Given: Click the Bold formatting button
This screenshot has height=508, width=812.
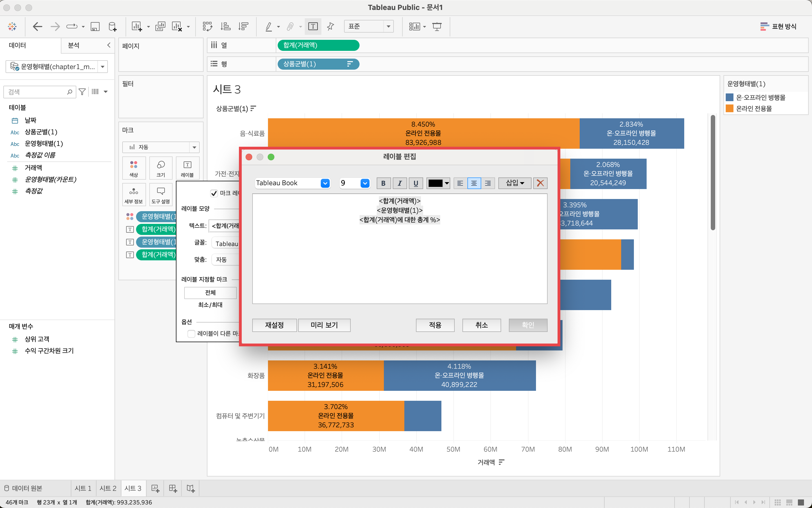Looking at the screenshot, I should pos(383,183).
